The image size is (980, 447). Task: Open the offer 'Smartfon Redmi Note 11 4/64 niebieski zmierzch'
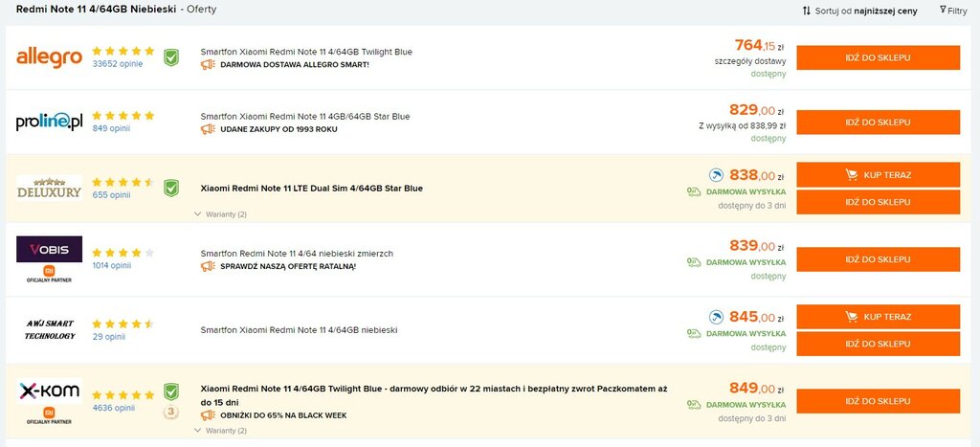[297, 254]
